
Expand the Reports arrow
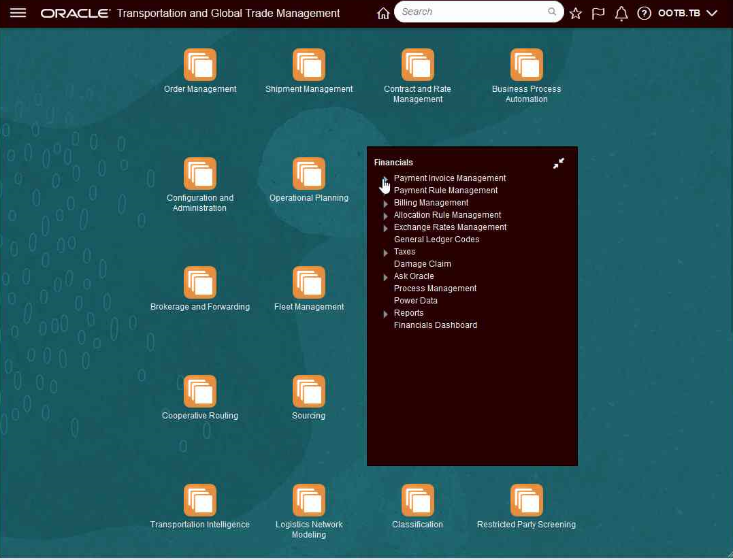385,314
